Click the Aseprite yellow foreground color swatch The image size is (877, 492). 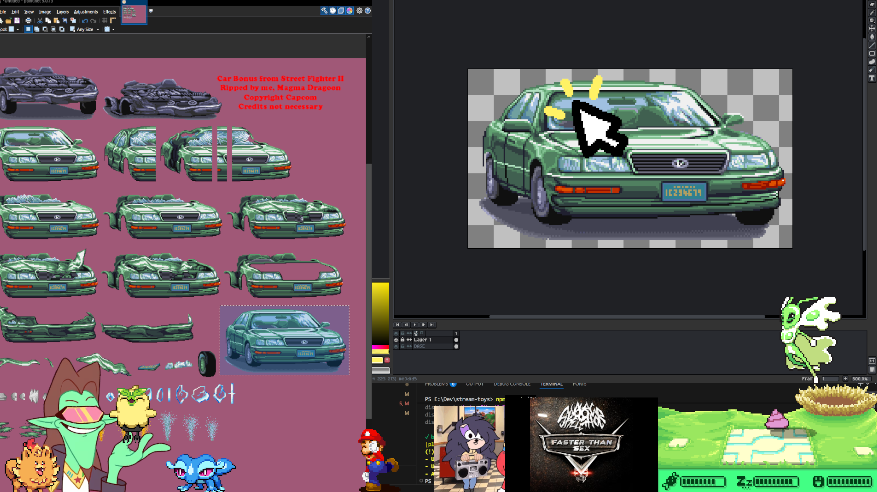[x=378, y=360]
